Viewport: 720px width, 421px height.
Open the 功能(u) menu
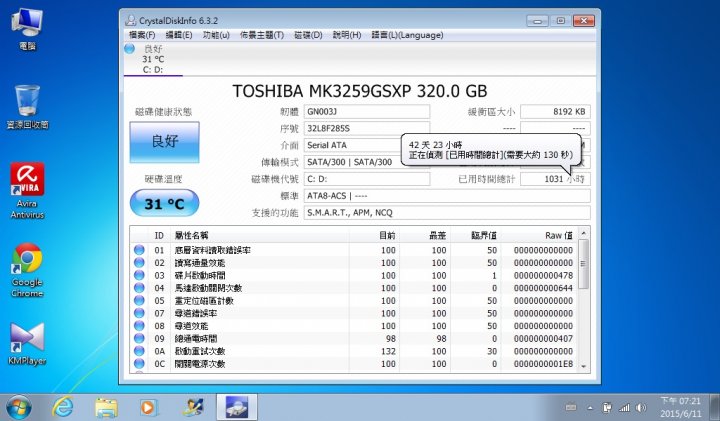coord(216,35)
